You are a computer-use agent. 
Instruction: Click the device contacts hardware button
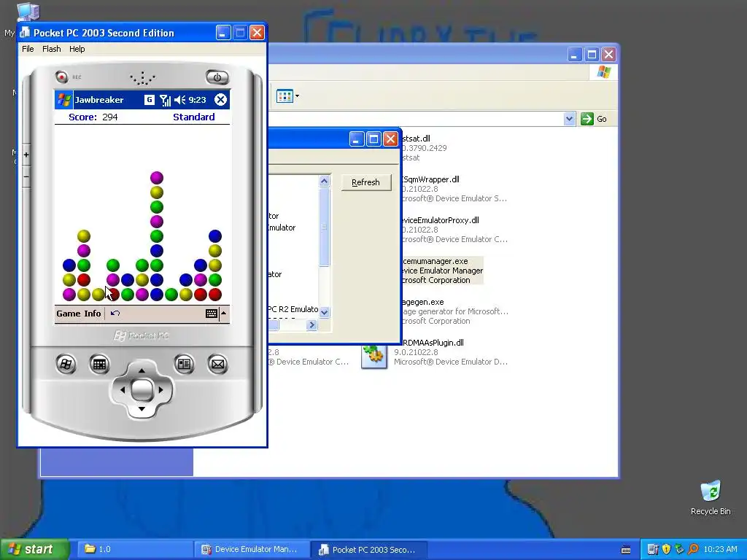[184, 365]
